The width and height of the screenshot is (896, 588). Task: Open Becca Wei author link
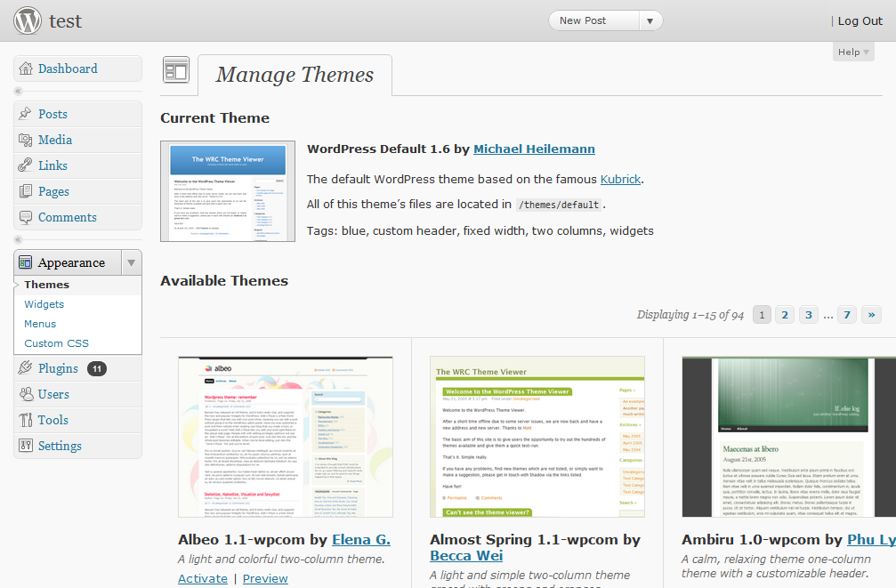coord(466,556)
